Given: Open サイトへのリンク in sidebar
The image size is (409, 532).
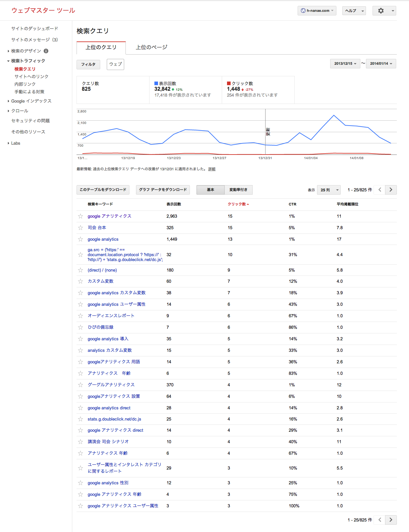Looking at the screenshot, I should 32,77.
